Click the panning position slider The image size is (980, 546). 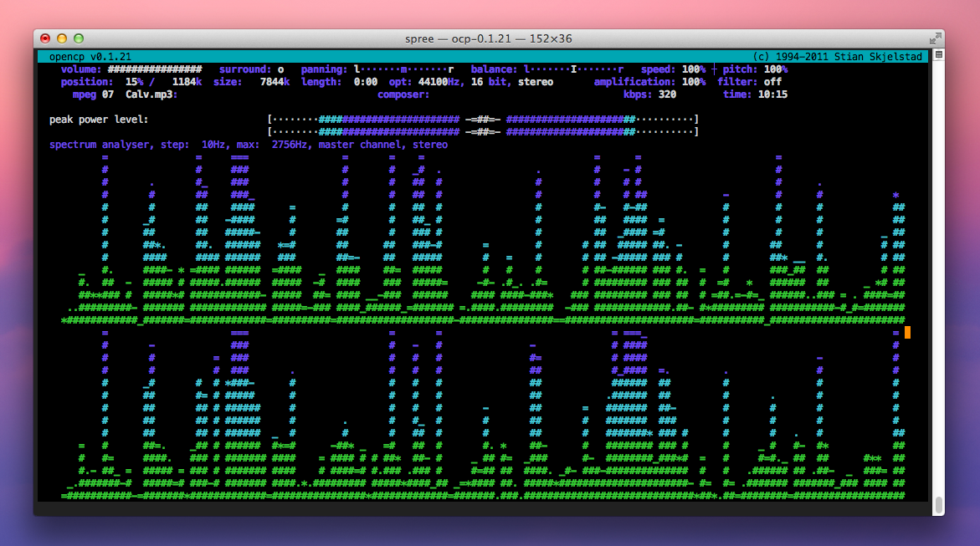[x=403, y=69]
